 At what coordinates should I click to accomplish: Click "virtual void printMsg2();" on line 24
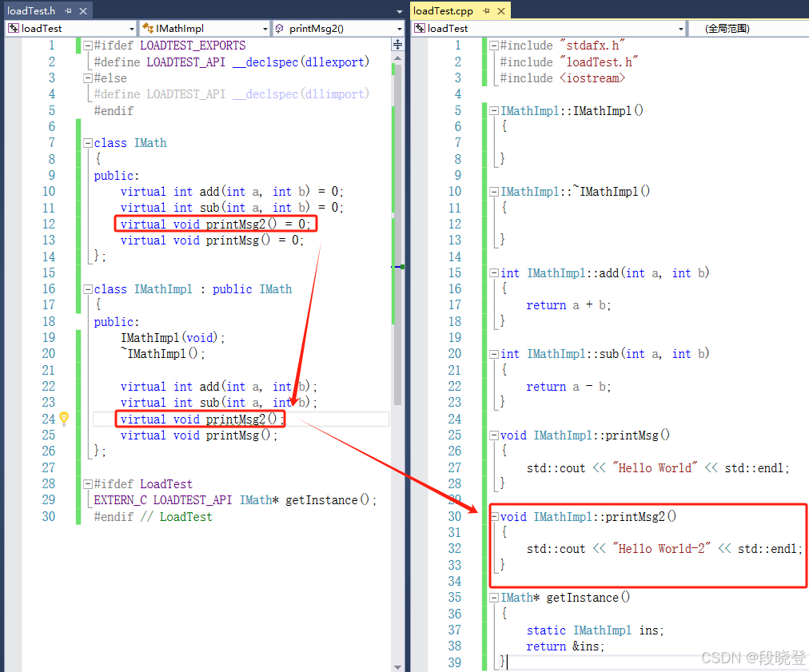(202, 419)
